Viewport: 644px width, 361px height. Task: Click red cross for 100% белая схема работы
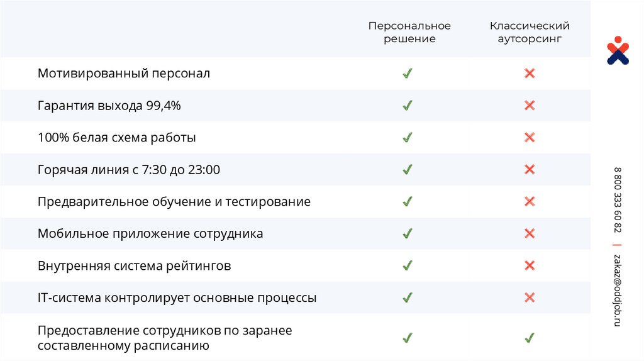click(530, 137)
